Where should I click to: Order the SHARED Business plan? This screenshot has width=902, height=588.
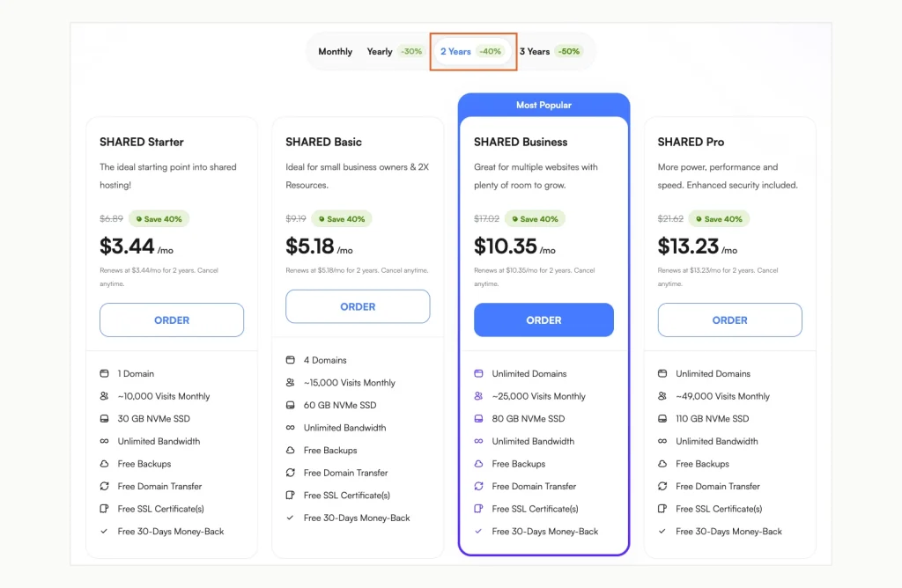[543, 320]
